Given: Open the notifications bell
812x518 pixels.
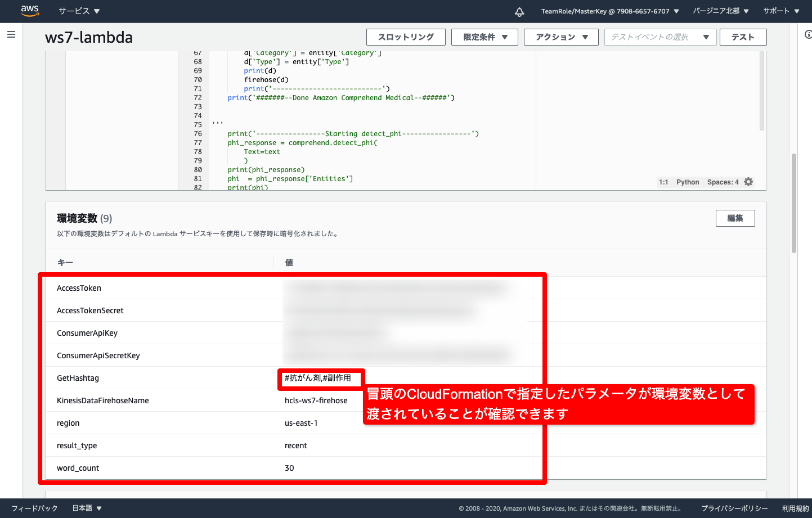Looking at the screenshot, I should tap(519, 11).
